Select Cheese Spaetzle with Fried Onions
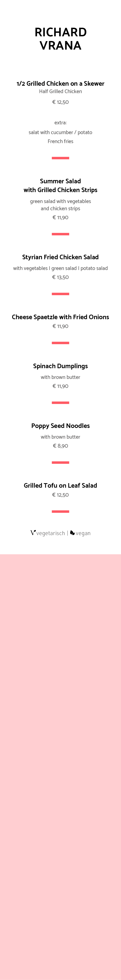Screen dimensions: 121x980 tap(60, 317)
